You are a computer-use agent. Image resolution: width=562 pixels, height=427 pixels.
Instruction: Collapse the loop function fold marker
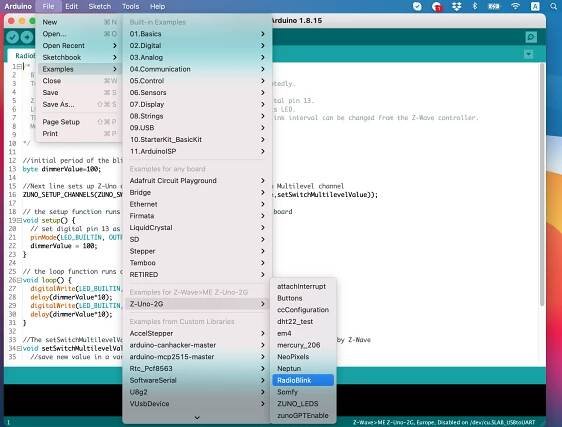19,280
